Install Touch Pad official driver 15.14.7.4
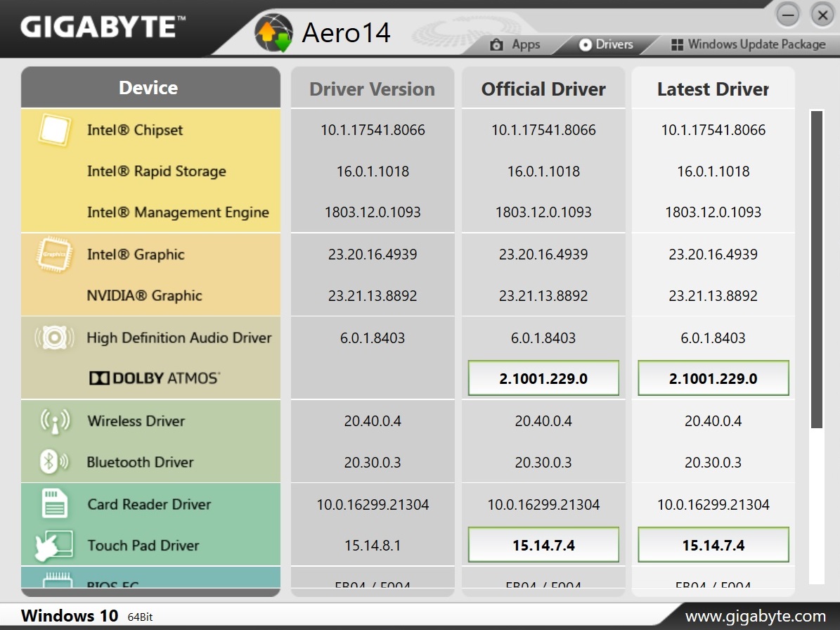840x630 pixels. pos(543,546)
